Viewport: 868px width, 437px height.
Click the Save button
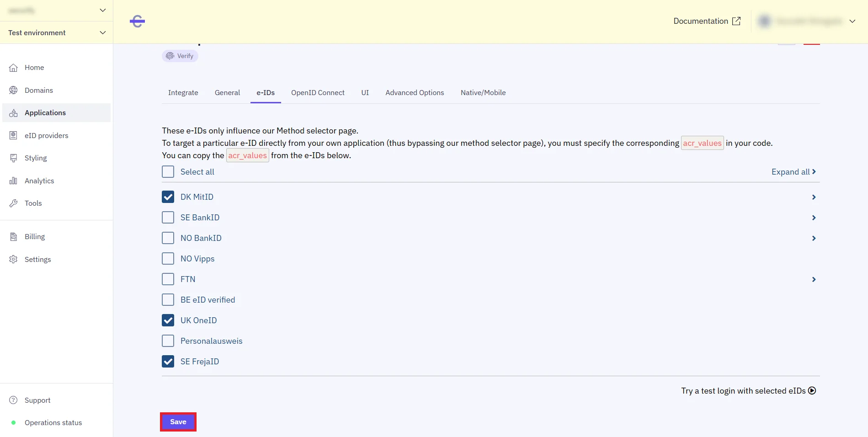[x=178, y=422]
